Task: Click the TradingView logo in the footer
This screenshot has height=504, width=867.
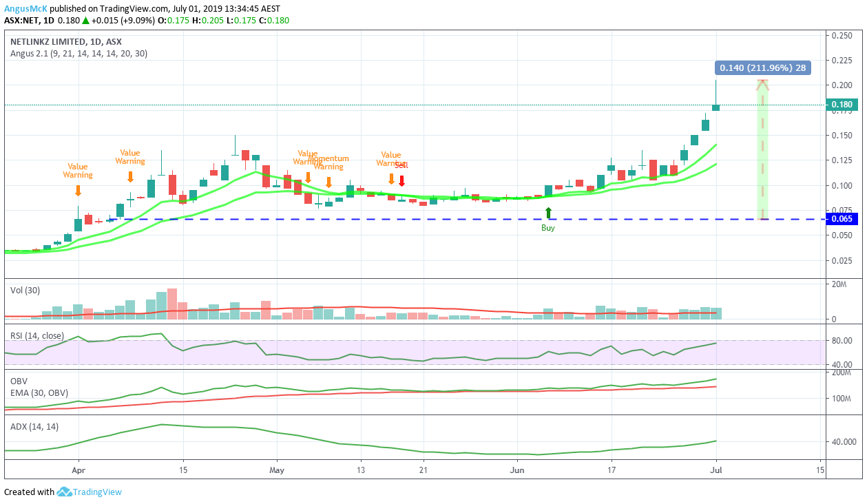Action: pyautogui.click(x=89, y=492)
